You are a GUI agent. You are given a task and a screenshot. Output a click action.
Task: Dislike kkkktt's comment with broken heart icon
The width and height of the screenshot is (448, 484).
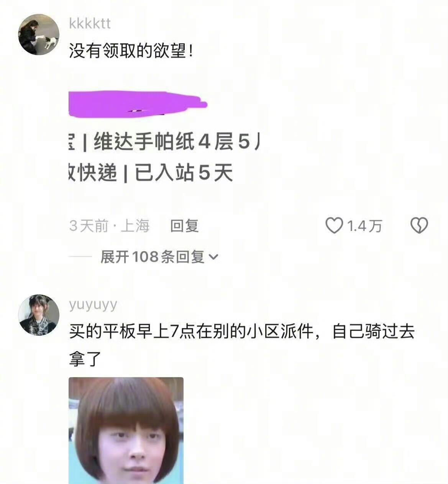[x=419, y=225]
